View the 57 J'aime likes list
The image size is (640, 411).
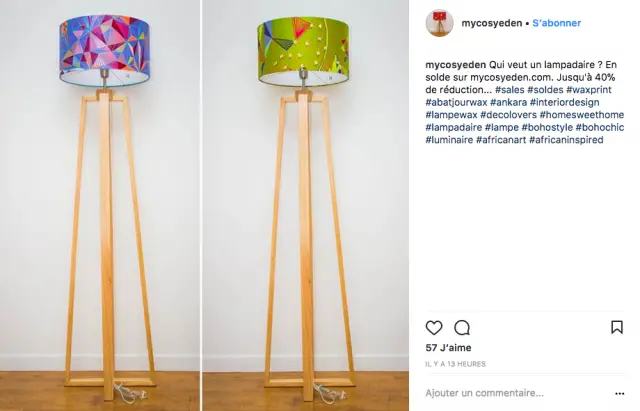pyautogui.click(x=448, y=348)
